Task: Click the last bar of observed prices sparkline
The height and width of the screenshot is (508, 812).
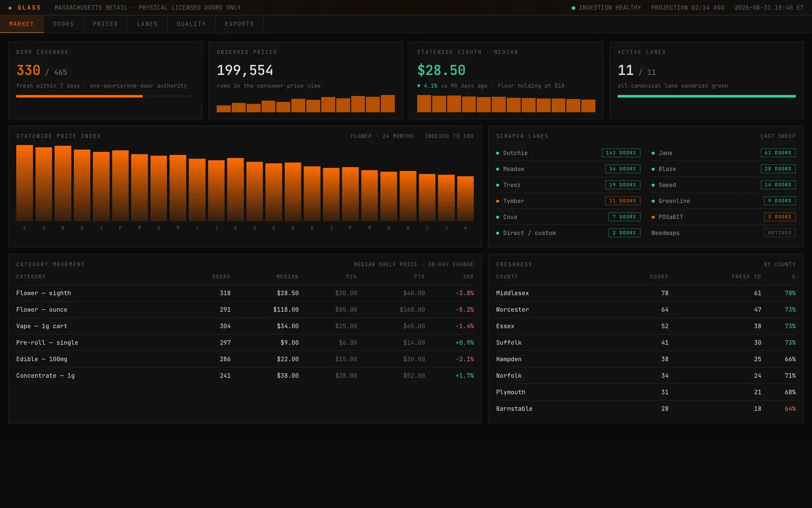Action: tap(388, 103)
